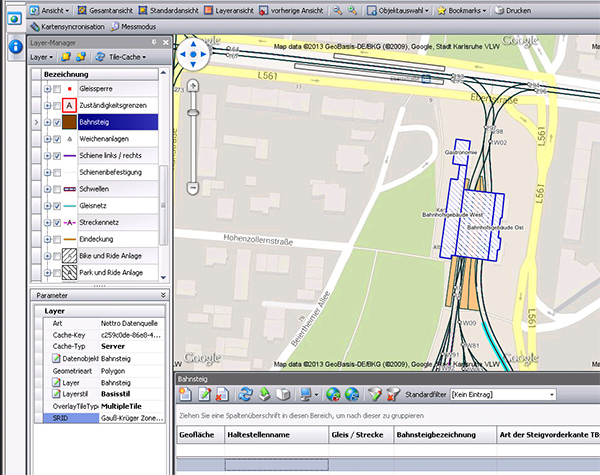Uncheck the Weichenanlagen layer checkbox
This screenshot has width=600, height=475.
point(57,139)
